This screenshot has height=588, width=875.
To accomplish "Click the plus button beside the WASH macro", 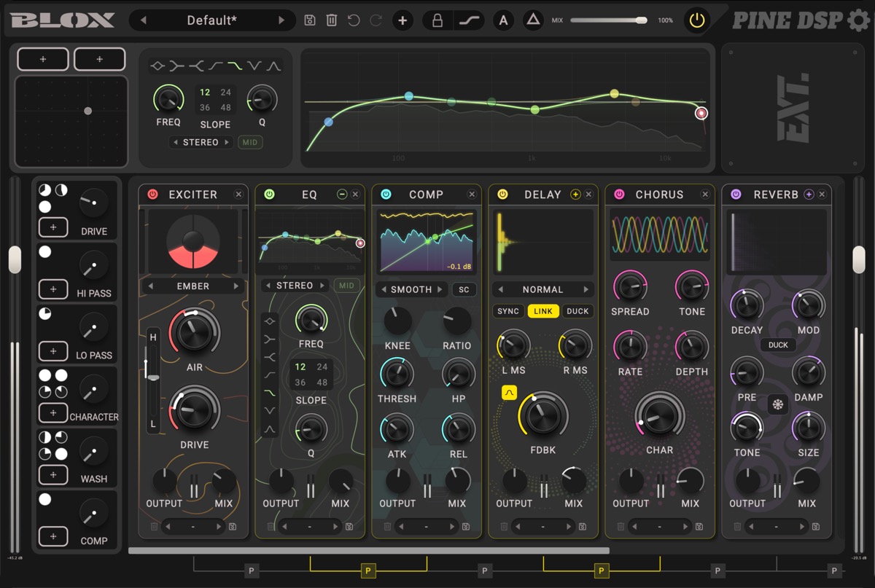I will [52, 475].
